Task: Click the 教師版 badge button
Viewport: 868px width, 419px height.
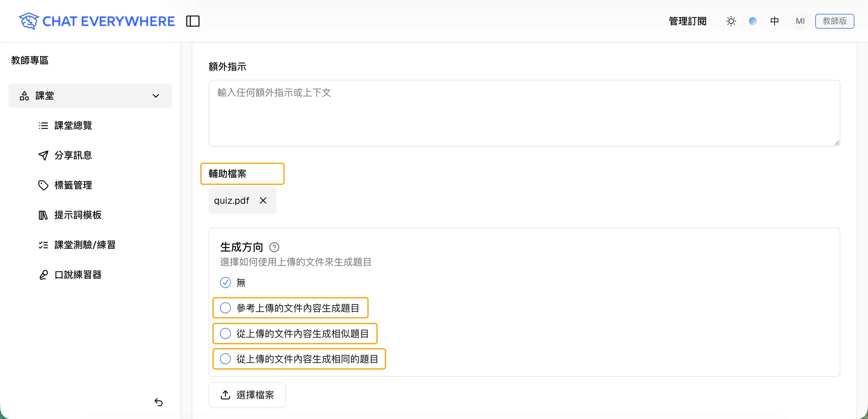Action: (x=834, y=21)
